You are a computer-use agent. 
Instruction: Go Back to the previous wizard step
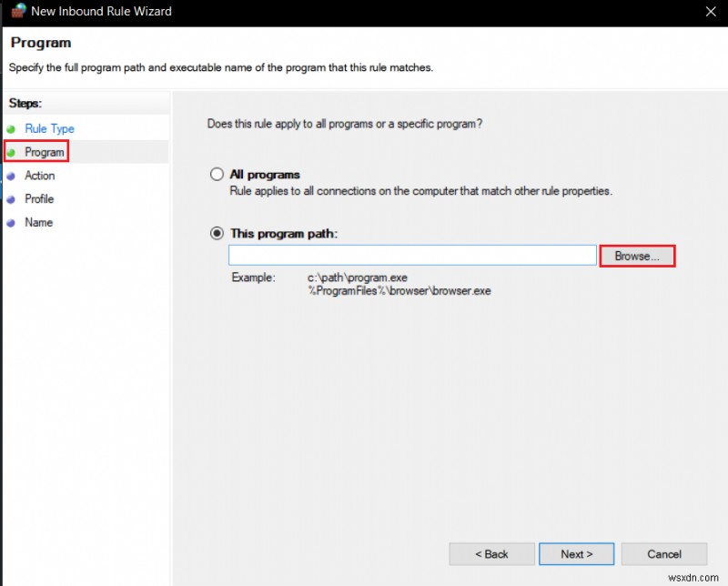491,553
